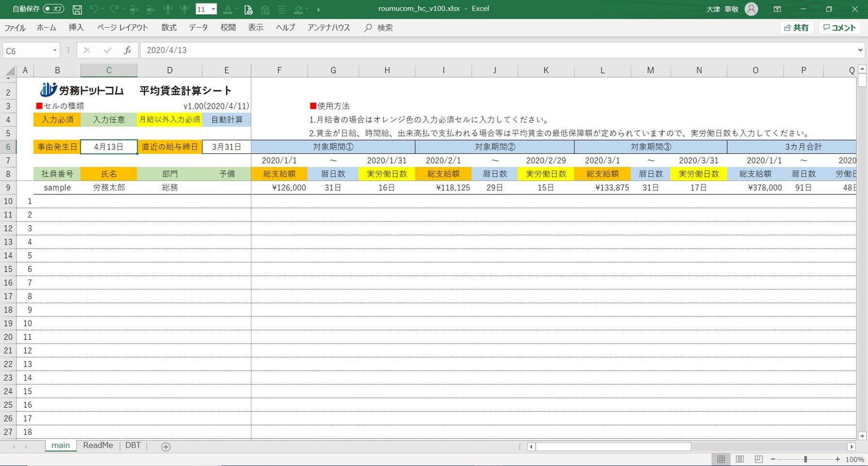The image size is (868, 466).
Task: Select row 9 header
Action: click(8, 187)
